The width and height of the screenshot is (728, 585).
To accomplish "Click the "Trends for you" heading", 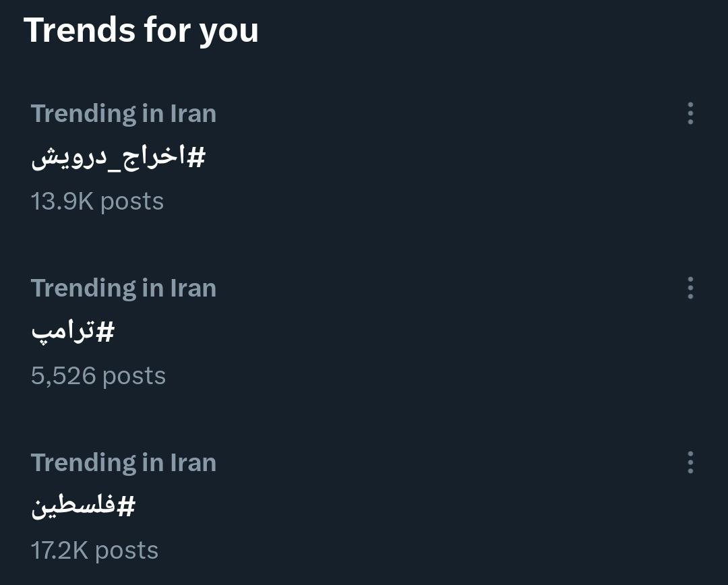I will click(x=141, y=30).
